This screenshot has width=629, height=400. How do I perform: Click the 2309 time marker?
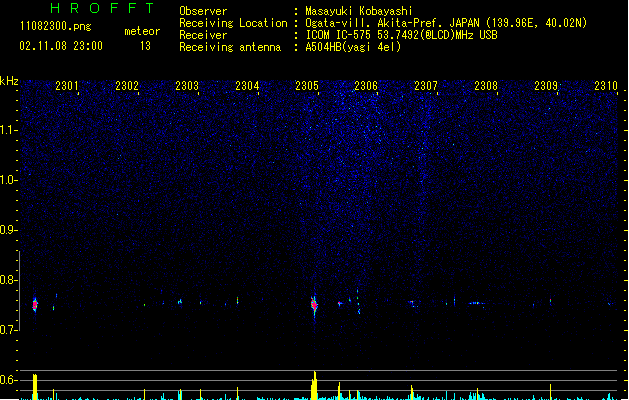click(x=546, y=86)
